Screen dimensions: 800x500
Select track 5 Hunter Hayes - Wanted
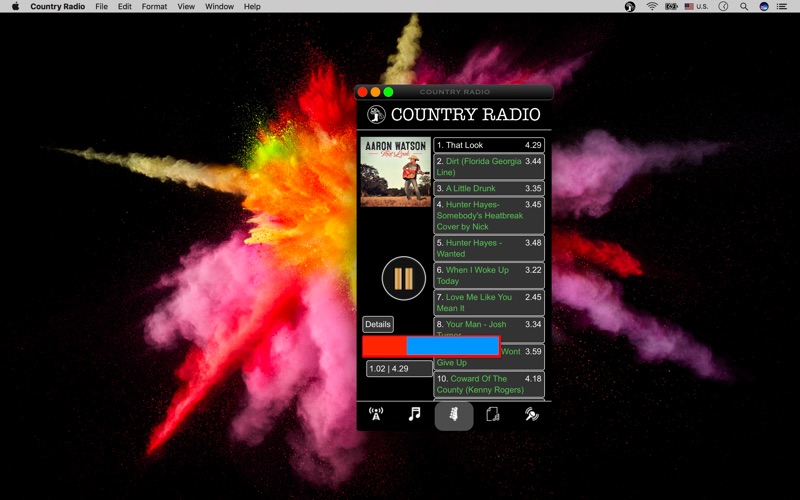[489, 248]
